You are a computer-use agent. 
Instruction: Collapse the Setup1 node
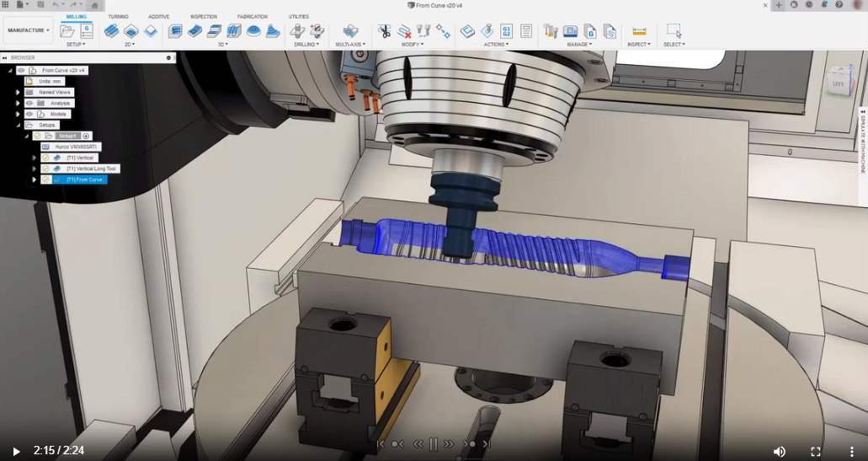[26, 136]
